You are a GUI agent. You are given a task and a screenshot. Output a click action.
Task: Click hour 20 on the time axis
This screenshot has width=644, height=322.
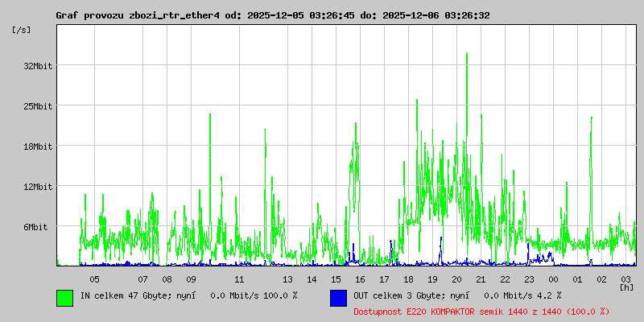(456, 279)
